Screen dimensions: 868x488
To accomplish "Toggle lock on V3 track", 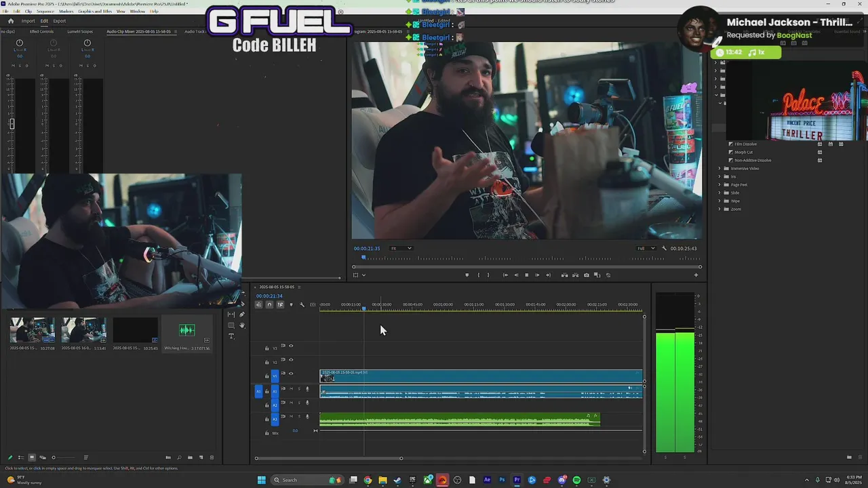I will (267, 348).
